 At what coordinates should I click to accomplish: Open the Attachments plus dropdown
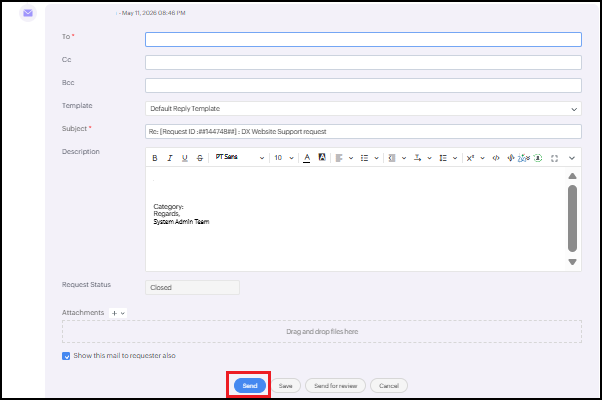coord(118,313)
